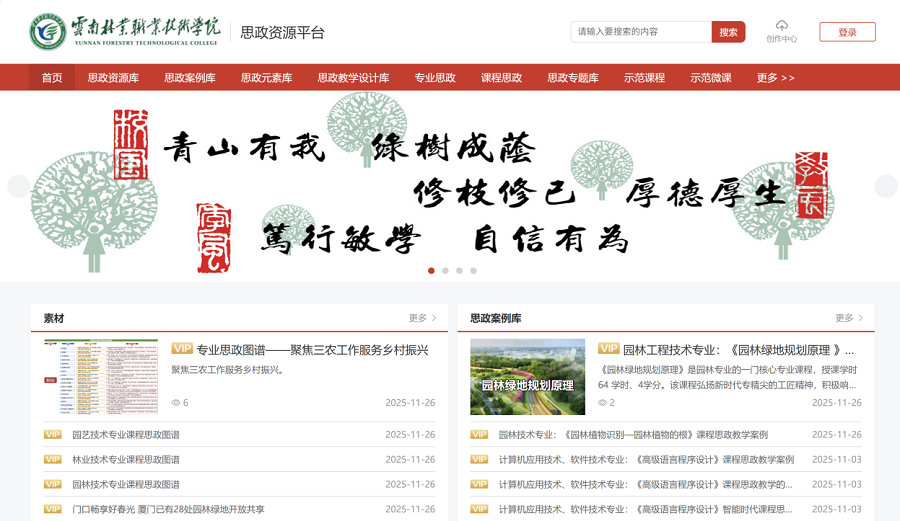This screenshot has height=521, width=900.
Task: Go to the 示范课程 navigation tab
Action: 644,78
